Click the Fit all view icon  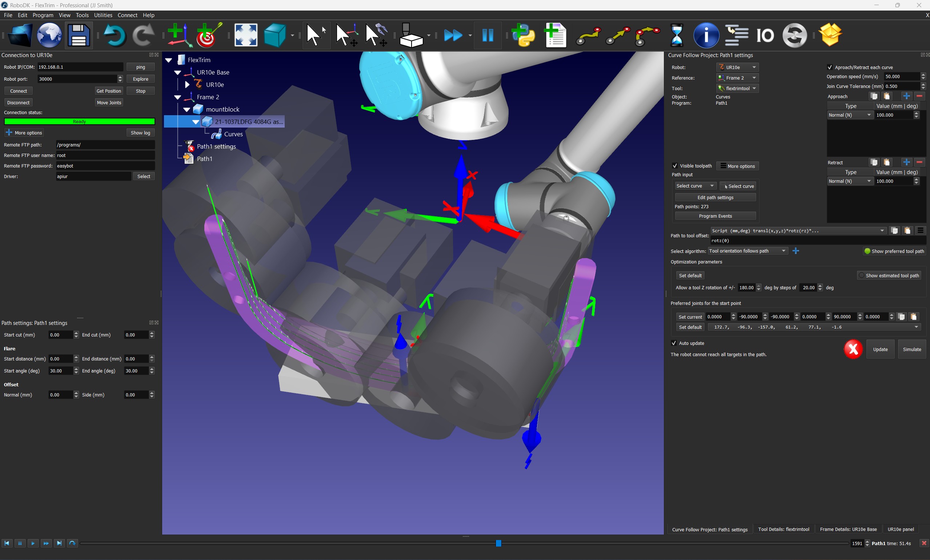coord(246,36)
